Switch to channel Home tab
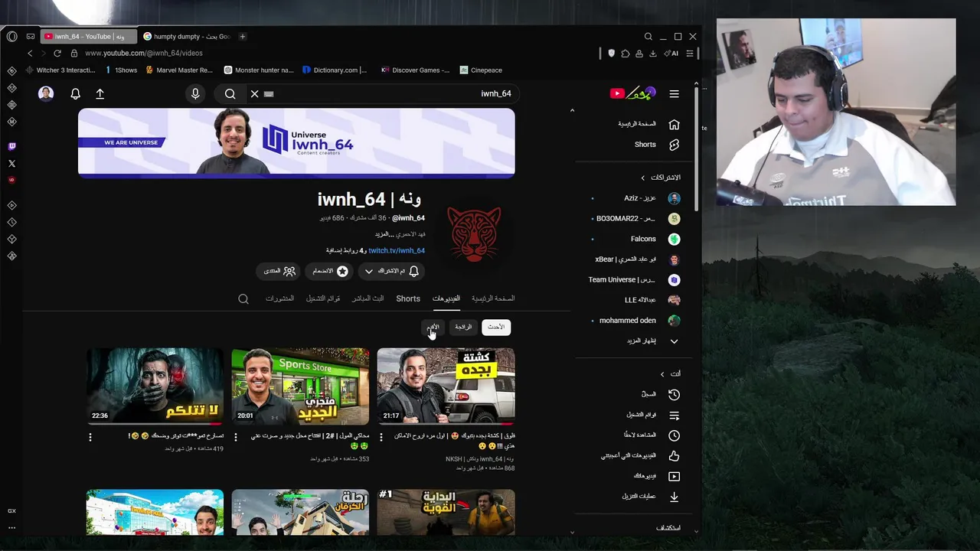Screen dimensions: 980x551 pos(493,298)
